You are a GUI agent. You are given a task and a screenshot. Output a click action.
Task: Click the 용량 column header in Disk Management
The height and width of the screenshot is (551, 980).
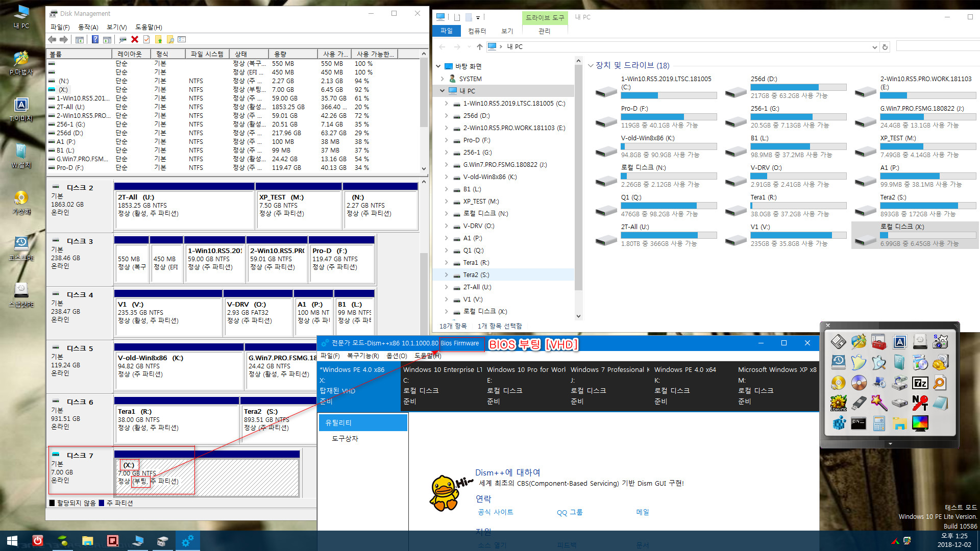coord(293,54)
